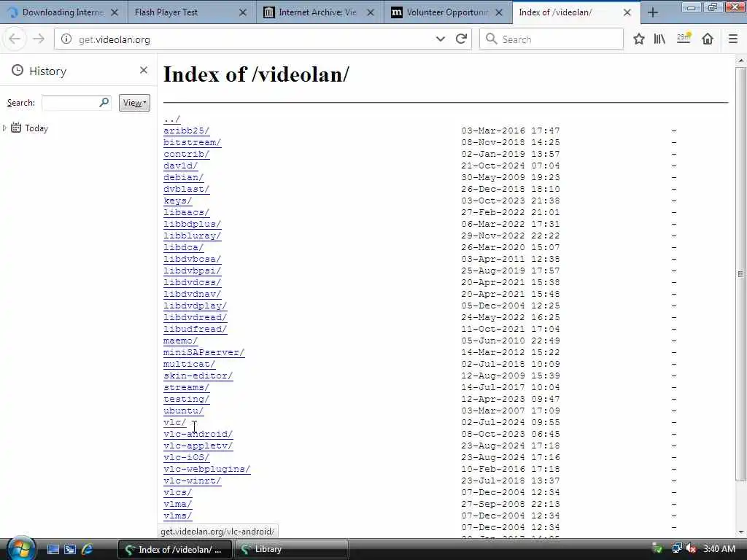747x560 pixels.
Task: Reload the current page
Action: pos(461,39)
